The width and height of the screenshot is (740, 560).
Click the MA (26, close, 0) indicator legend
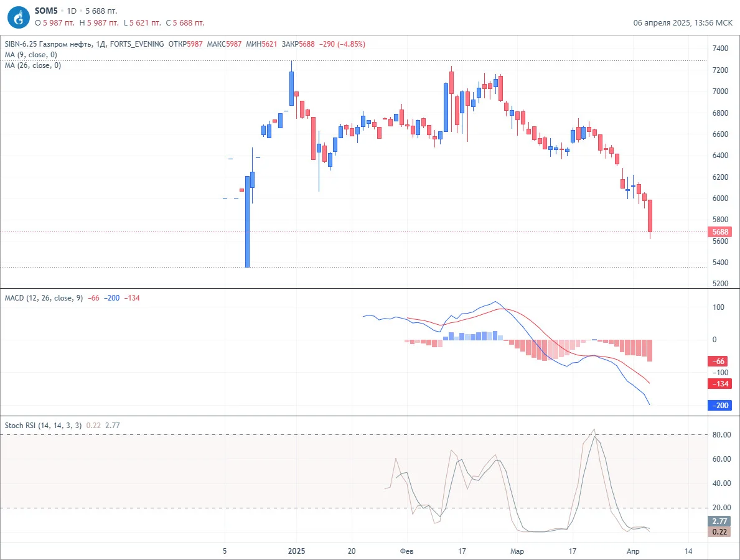pos(32,65)
